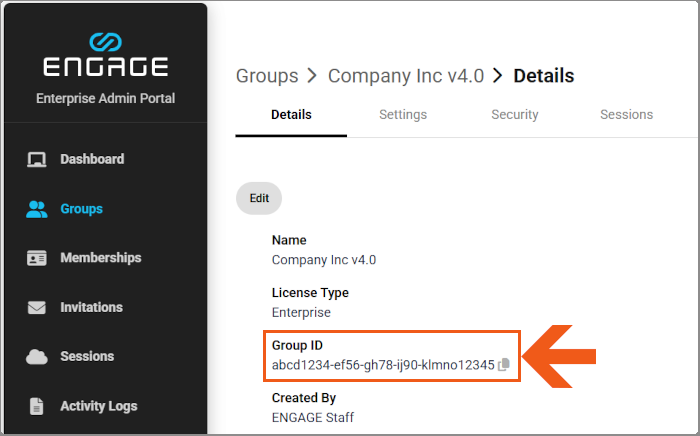Open Memberships in the sidebar
The image size is (700, 436).
click(100, 258)
